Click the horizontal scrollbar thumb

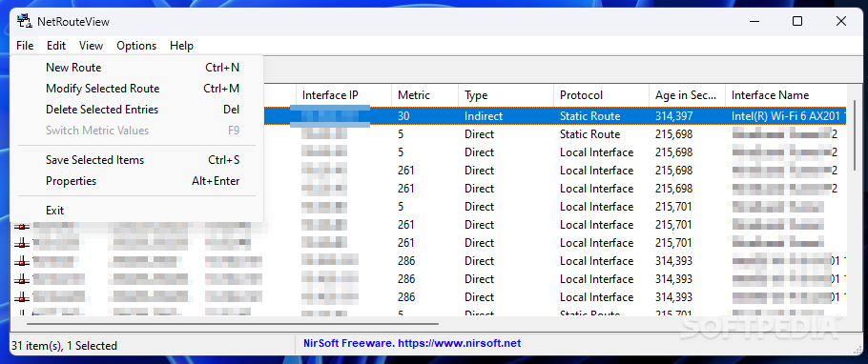pyautogui.click(x=232, y=324)
